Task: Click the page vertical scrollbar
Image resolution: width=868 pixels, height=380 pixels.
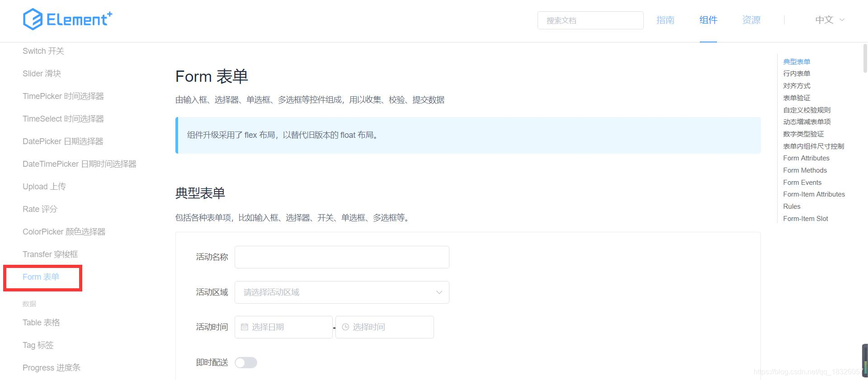Action: [865, 58]
